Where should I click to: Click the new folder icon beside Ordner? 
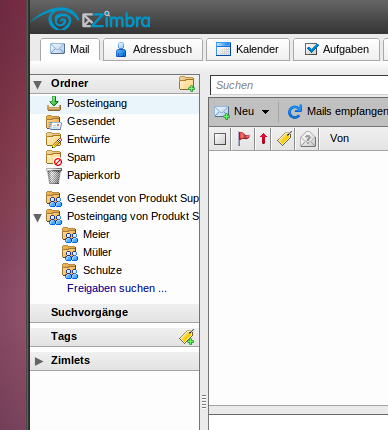187,84
